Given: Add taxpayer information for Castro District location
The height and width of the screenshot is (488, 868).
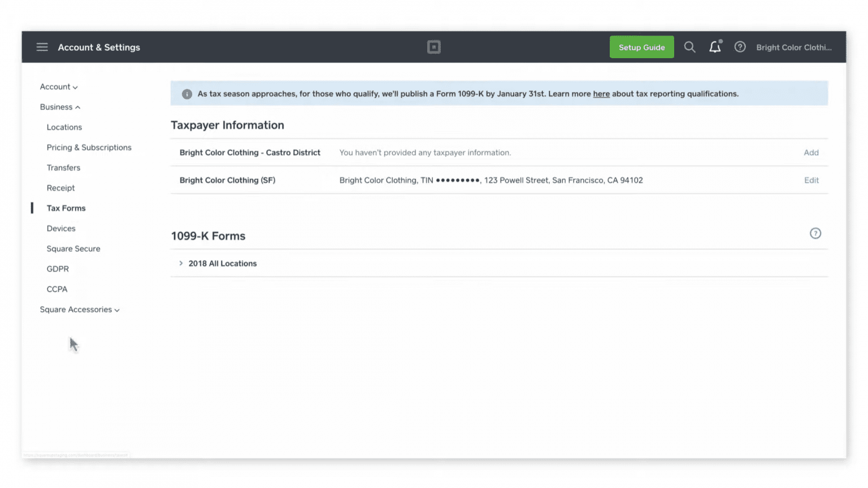Looking at the screenshot, I should coord(811,152).
